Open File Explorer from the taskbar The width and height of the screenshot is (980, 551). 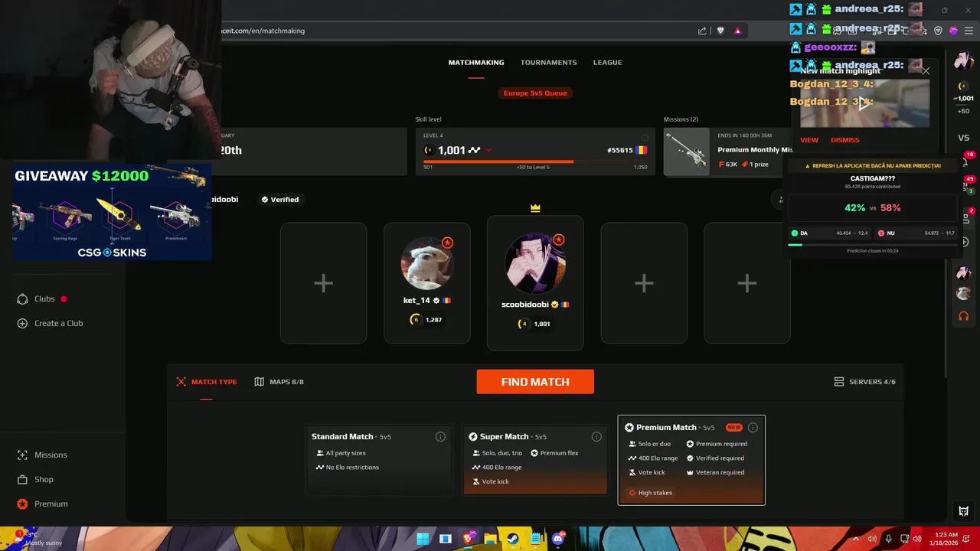tap(490, 539)
